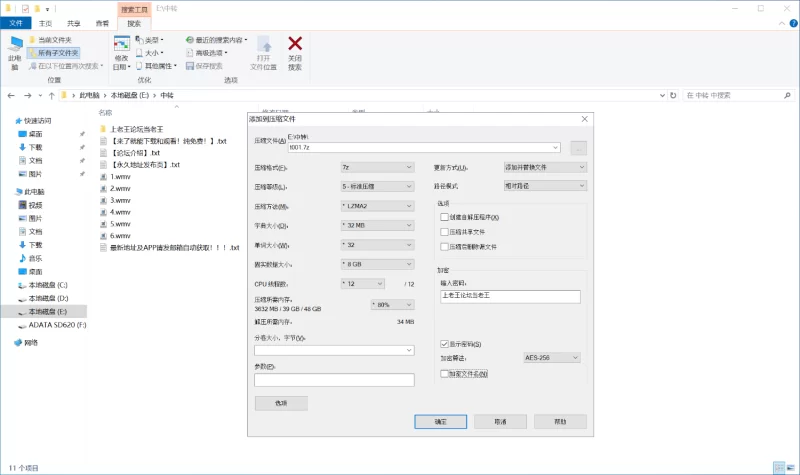Tick the 加密文件名 checkbox
800x475 pixels.
click(x=445, y=373)
